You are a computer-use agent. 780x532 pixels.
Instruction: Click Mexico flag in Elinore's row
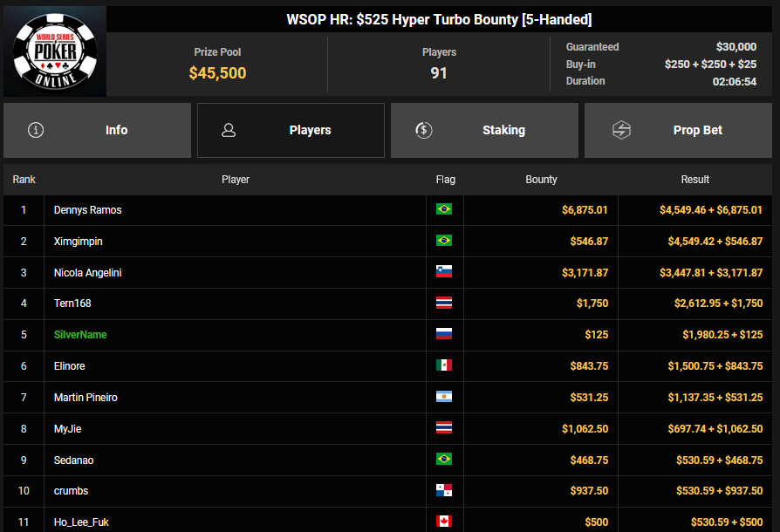444,366
